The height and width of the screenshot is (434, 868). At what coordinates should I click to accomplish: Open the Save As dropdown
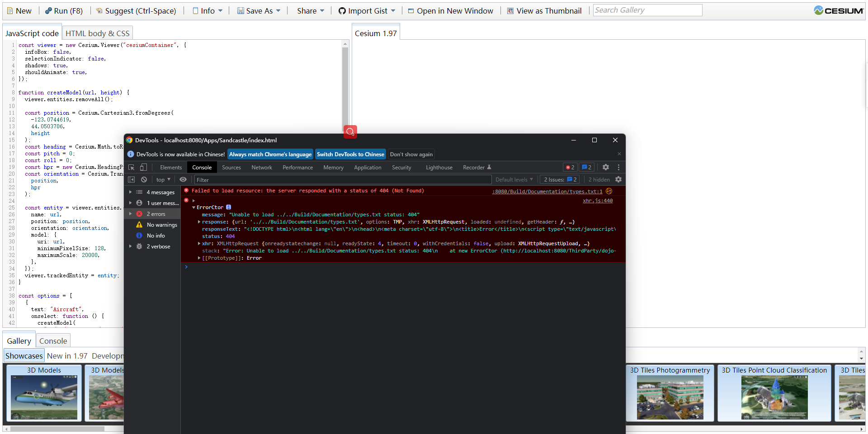tap(258, 10)
